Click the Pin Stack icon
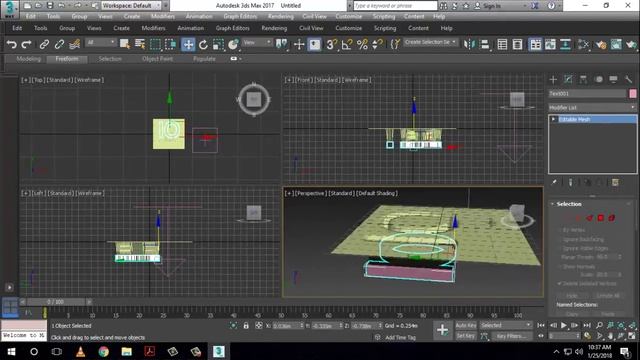Image resolution: width=640 pixels, height=360 pixels. click(x=554, y=182)
